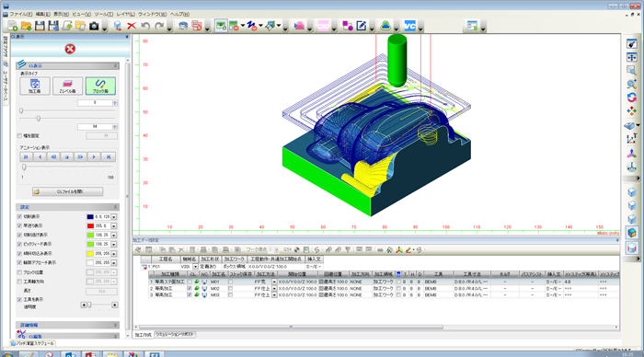
Task: Click the blue cutting-feed color swatch
Action: (90, 217)
